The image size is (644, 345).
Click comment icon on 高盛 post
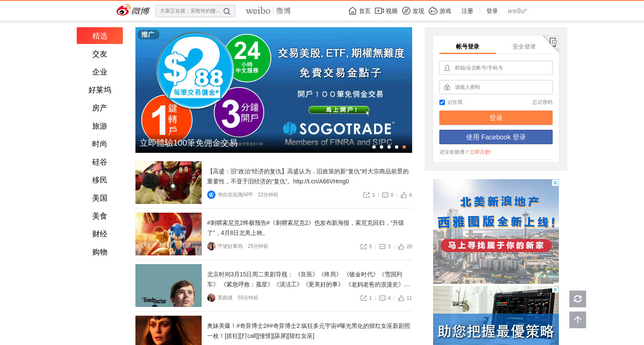385,195
